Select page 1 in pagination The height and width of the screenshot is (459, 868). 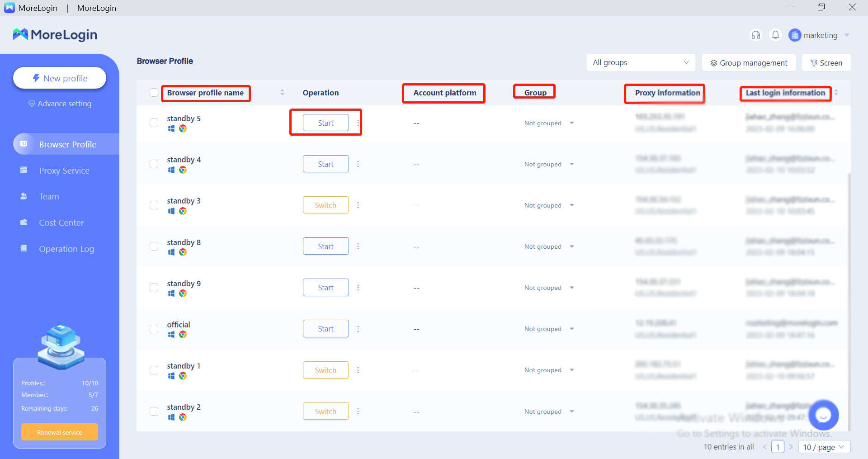[778, 447]
